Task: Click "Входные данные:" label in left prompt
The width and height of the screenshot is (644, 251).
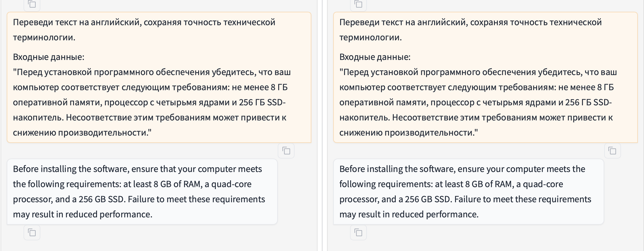Action: 48,57
